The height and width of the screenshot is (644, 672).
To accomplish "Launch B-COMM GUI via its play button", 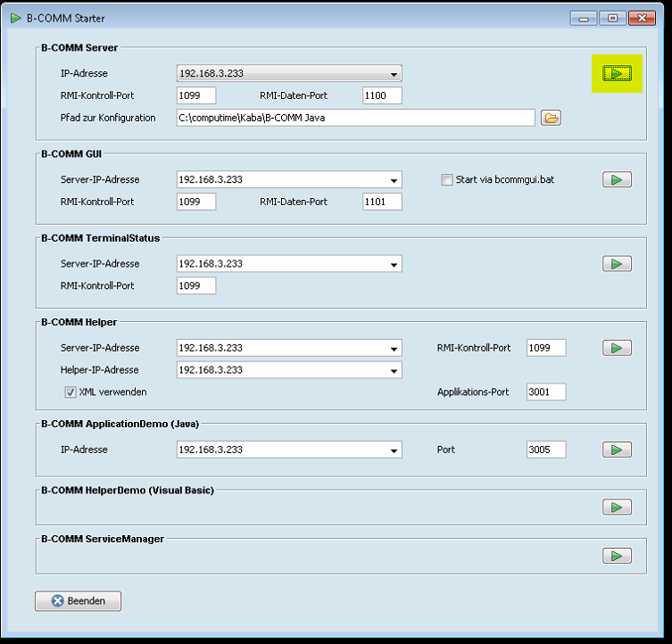I will pyautogui.click(x=617, y=179).
